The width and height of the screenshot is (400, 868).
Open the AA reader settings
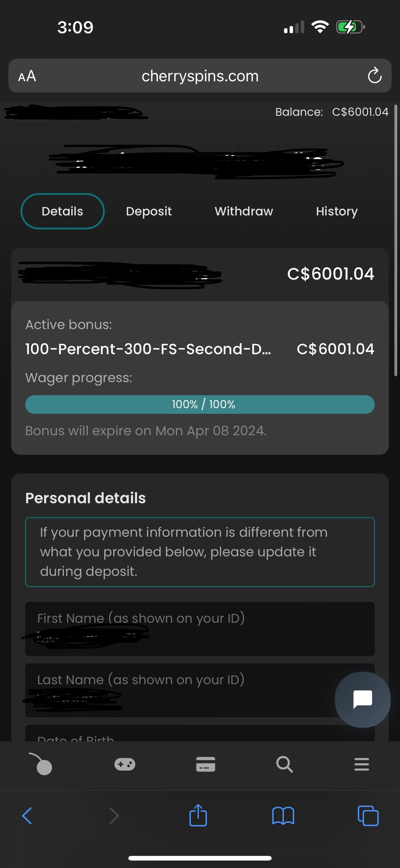click(x=27, y=76)
